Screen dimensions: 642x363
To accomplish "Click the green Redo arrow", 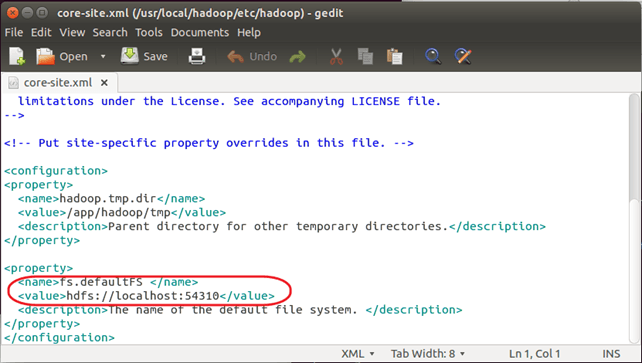I will coord(297,56).
